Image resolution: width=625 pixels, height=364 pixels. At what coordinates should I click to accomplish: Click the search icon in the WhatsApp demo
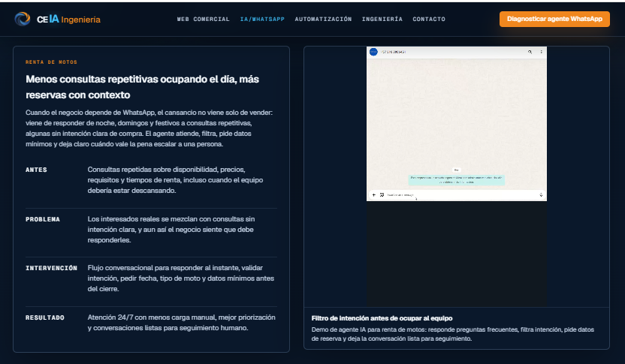(x=530, y=52)
